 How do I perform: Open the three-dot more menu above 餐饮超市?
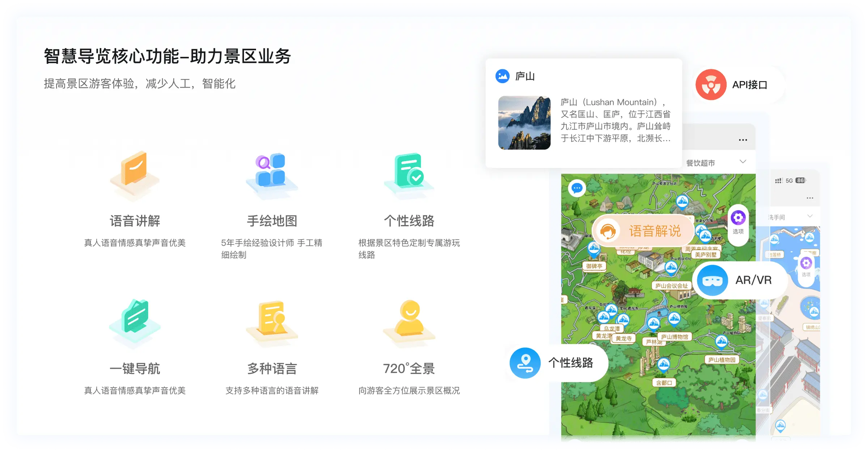pyautogui.click(x=743, y=139)
